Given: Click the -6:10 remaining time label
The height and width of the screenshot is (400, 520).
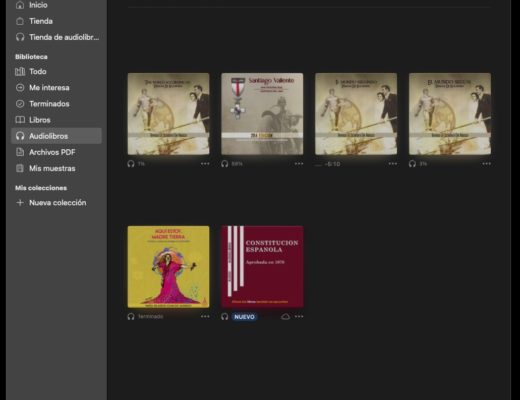Looking at the screenshot, I should (x=332, y=164).
